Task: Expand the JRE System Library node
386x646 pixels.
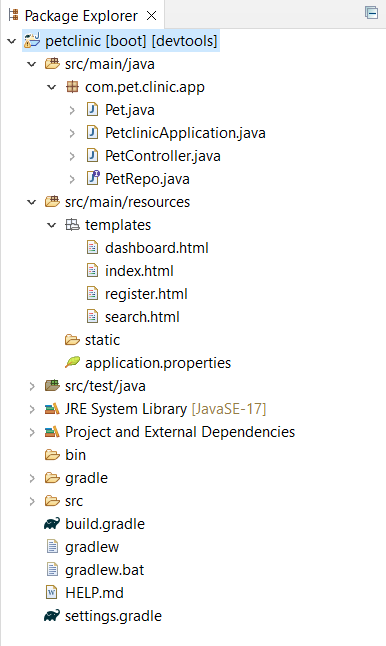Action: tap(32, 410)
